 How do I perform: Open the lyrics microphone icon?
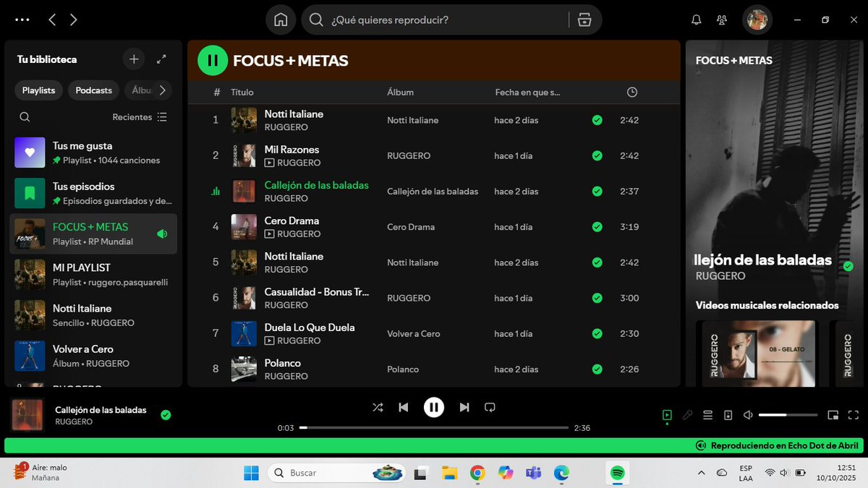(687, 415)
